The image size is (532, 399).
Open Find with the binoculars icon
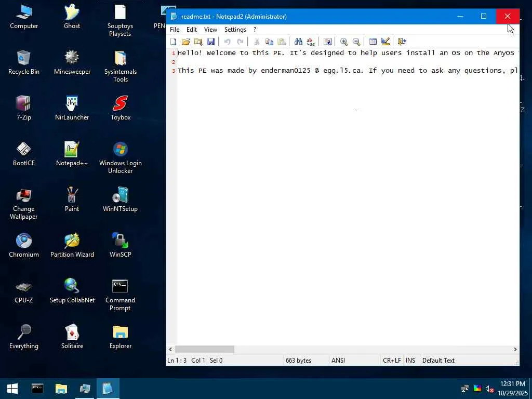pyautogui.click(x=298, y=42)
